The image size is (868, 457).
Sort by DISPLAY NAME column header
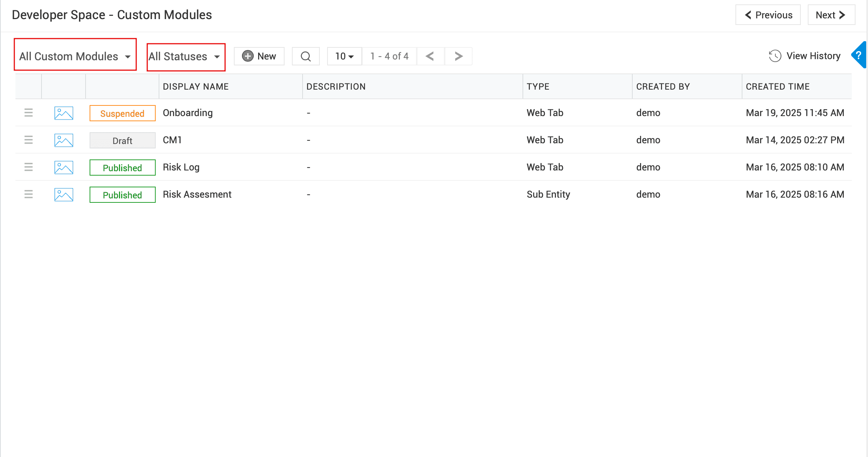[x=196, y=87]
